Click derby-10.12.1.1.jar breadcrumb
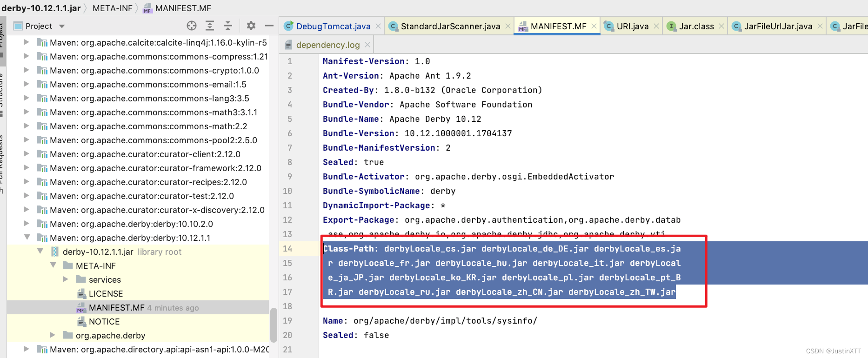The image size is (868, 358). click(x=41, y=8)
